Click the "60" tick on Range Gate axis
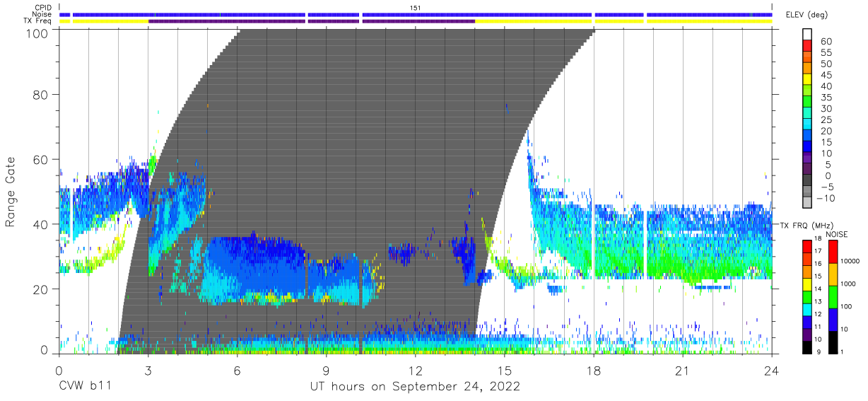868x401 pixels. (41, 159)
